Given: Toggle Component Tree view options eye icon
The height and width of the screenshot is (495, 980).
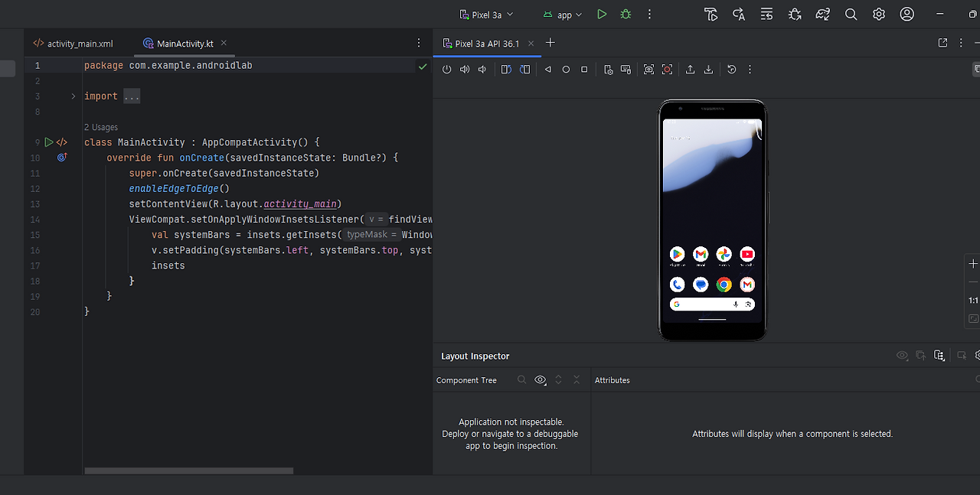Looking at the screenshot, I should [x=541, y=380].
